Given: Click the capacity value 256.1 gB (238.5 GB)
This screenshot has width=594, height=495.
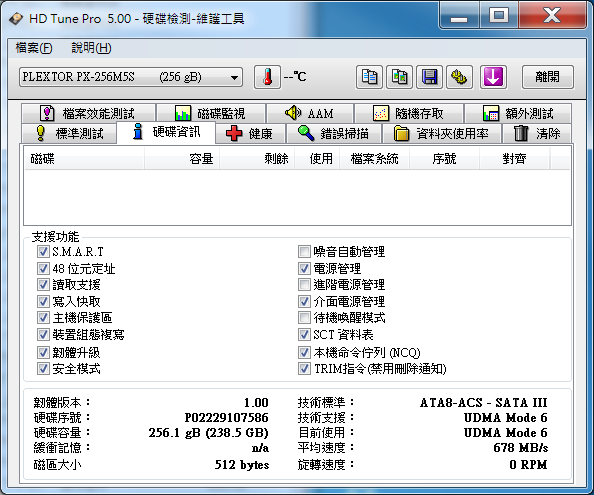Looking at the screenshot, I should click(208, 433).
